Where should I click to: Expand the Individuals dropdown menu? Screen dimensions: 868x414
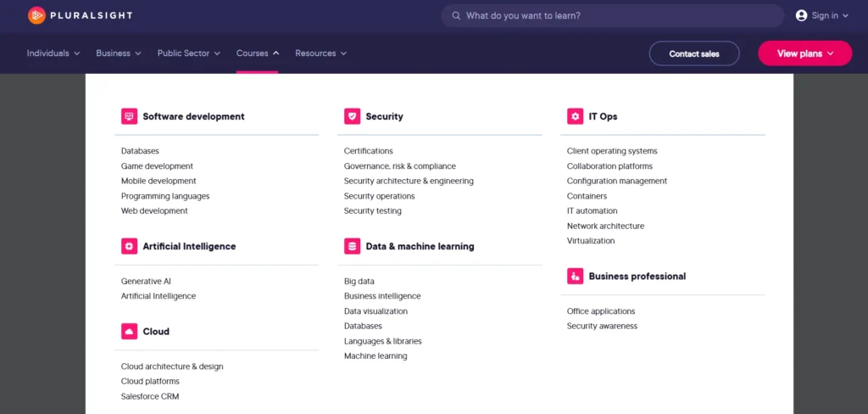tap(53, 53)
